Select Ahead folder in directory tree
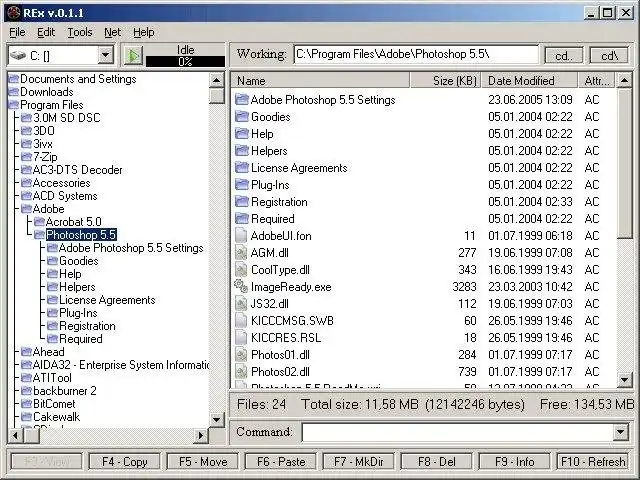 point(48,352)
